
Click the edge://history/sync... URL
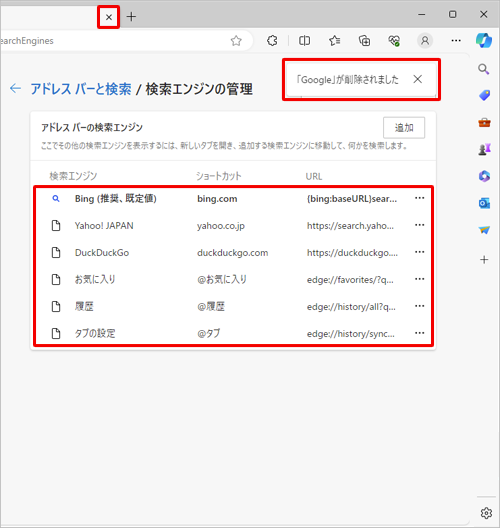[x=351, y=334]
